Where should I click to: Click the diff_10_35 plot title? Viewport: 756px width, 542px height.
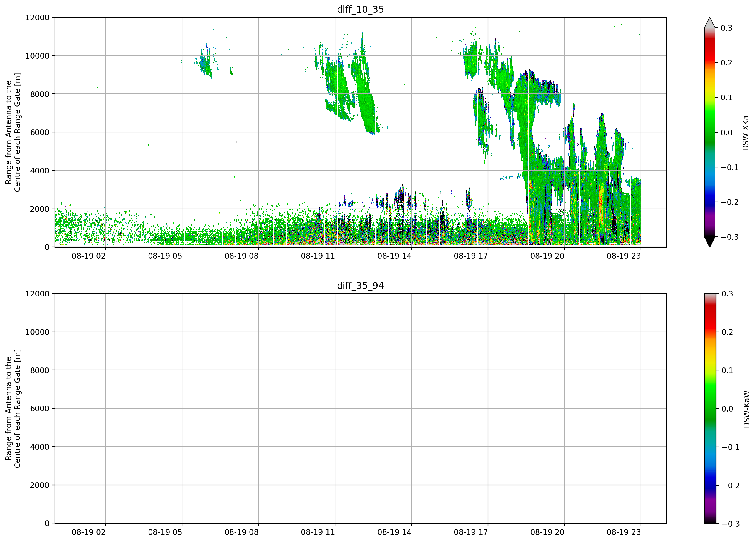point(360,9)
